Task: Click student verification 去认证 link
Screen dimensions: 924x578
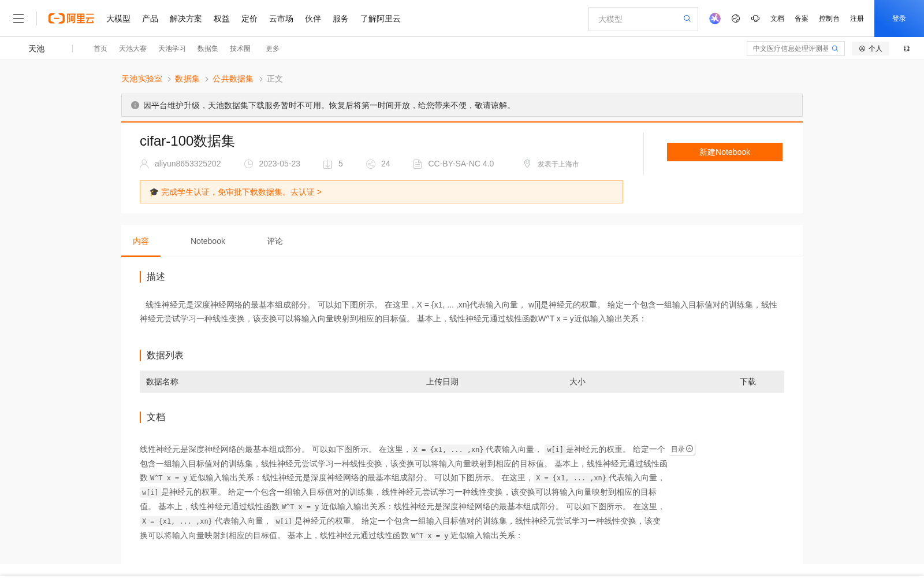Action: [306, 192]
